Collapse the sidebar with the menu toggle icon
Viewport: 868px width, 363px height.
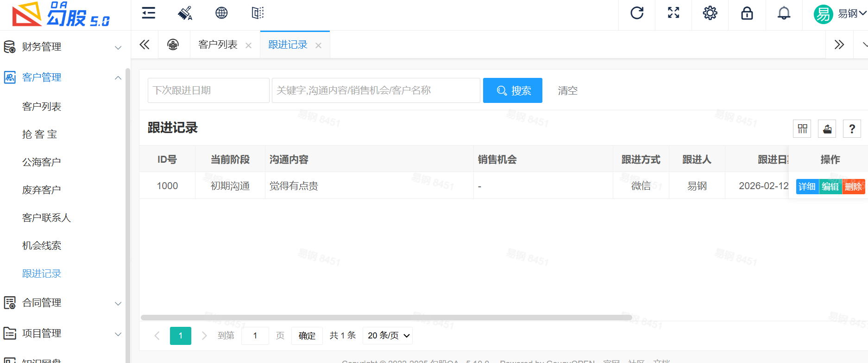coord(148,13)
